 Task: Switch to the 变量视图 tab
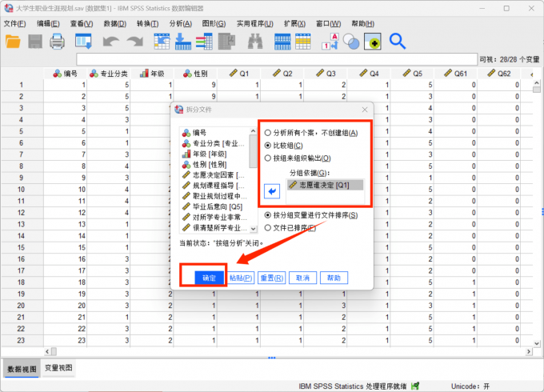58,368
